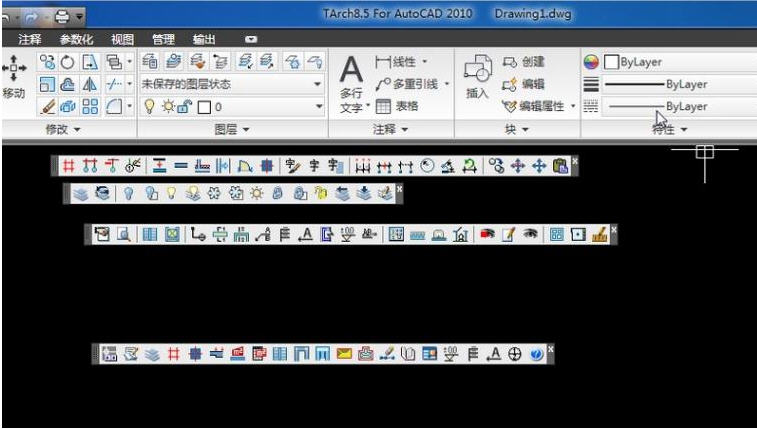Select the Erase tool in Modify panel

[47, 107]
